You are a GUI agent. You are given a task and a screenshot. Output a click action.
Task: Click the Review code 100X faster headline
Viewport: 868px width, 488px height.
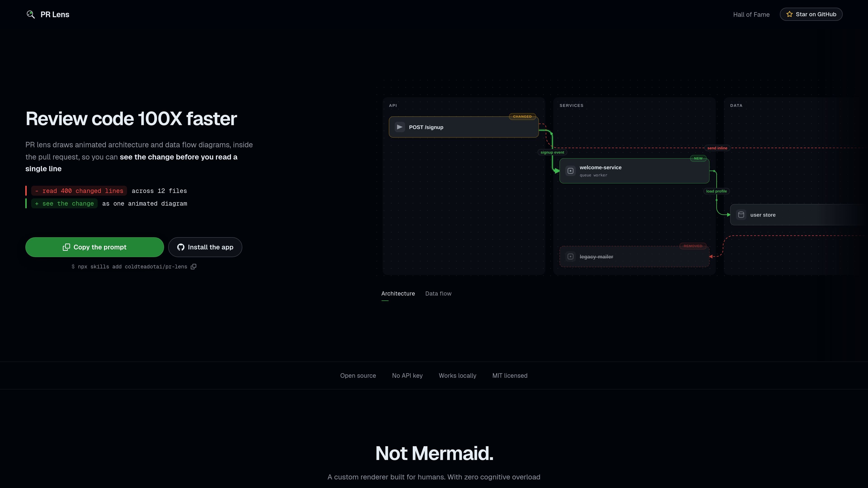tap(131, 119)
